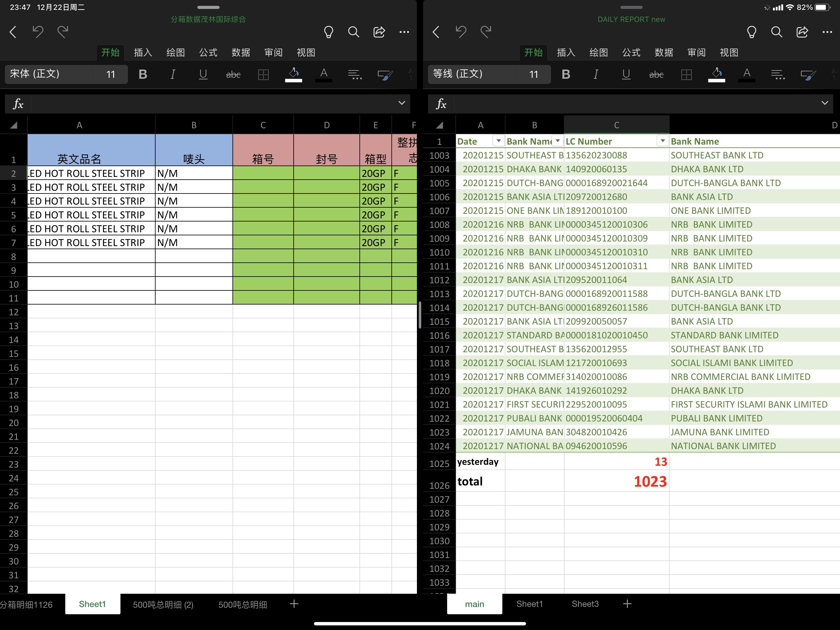Toggle Underline in the left workbook toolbar
Viewport: 840px width, 630px height.
[203, 74]
